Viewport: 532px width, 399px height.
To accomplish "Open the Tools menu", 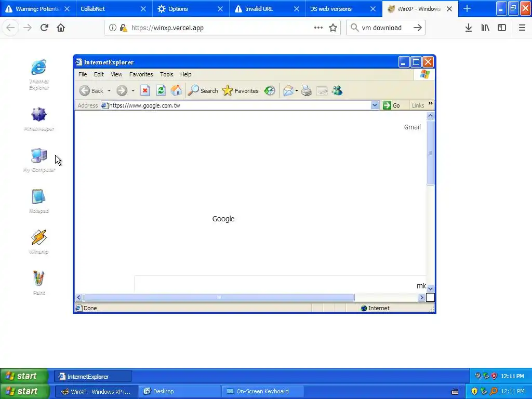I will click(x=167, y=74).
